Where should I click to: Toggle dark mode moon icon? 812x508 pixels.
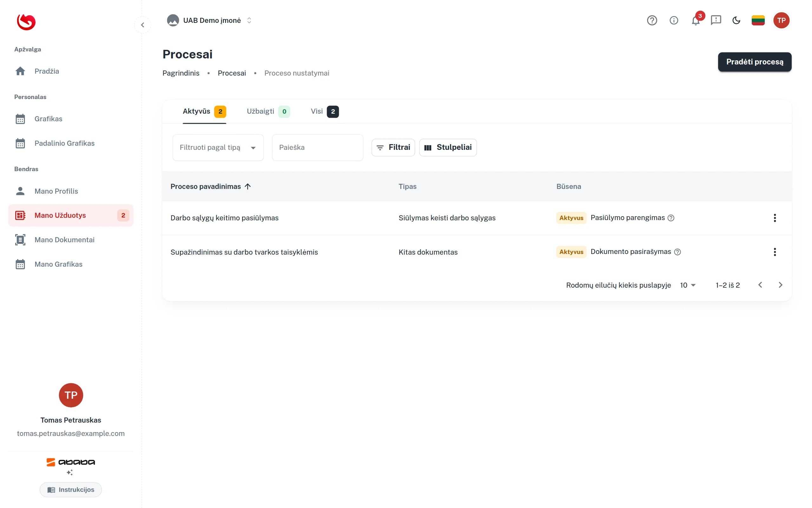(x=736, y=21)
